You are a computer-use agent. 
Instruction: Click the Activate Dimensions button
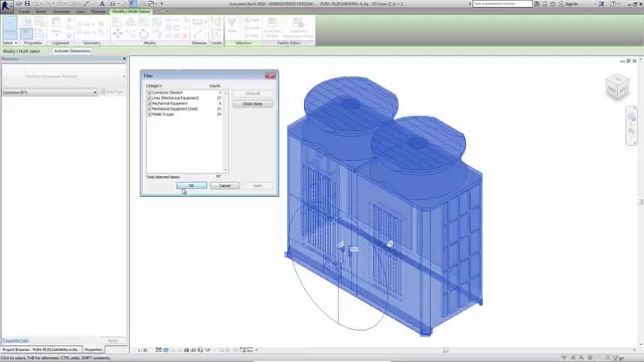[x=72, y=51]
